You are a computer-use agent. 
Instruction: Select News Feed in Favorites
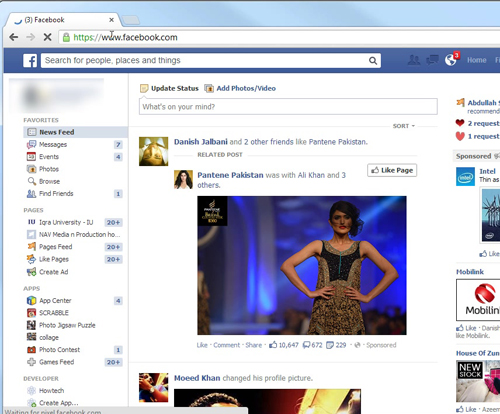(x=75, y=132)
